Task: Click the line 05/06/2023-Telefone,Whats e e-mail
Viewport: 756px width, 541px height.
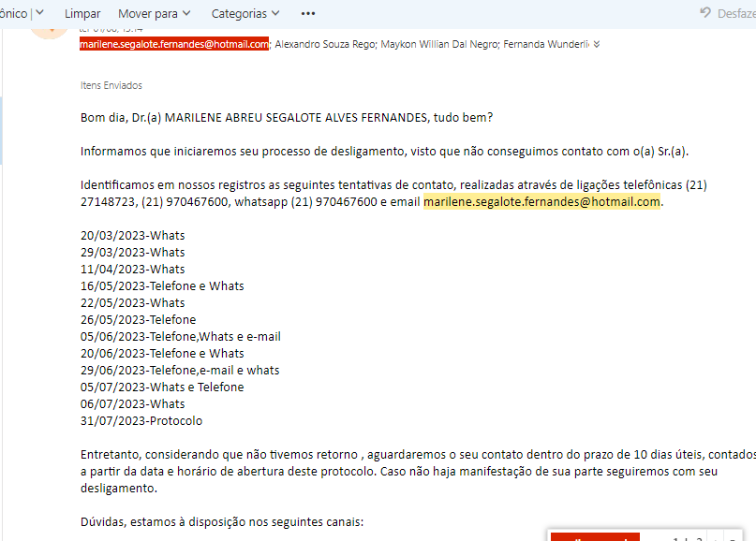Action: [x=180, y=337]
